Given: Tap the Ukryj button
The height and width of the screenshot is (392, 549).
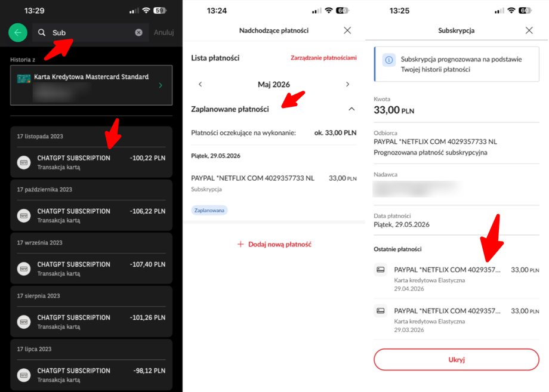Looking at the screenshot, I should [x=457, y=359].
